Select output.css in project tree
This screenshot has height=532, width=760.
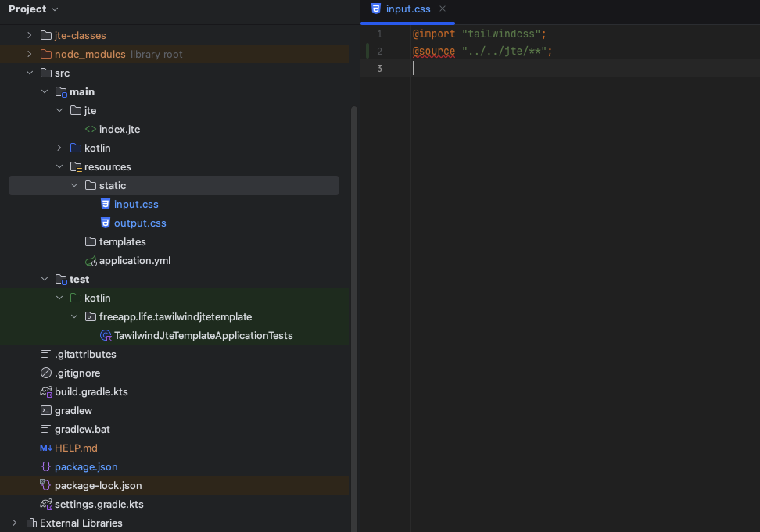pyautogui.click(x=140, y=223)
